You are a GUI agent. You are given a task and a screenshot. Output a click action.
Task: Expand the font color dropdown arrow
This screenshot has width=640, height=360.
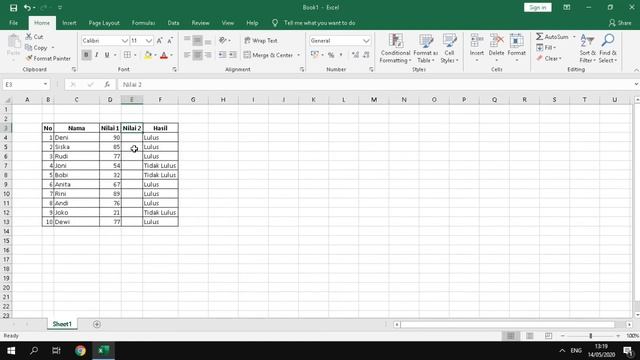click(x=171, y=55)
